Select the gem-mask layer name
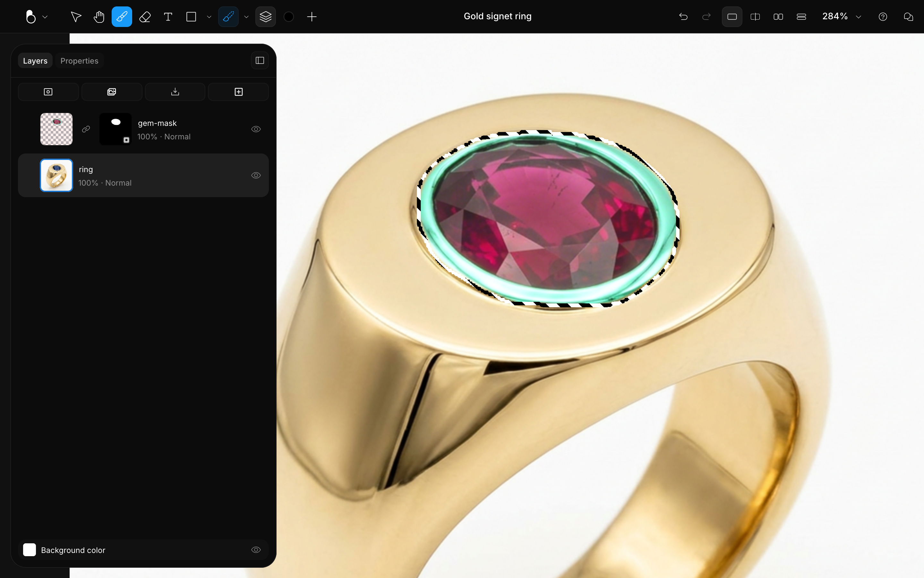Viewport: 924px width, 578px height. click(157, 123)
